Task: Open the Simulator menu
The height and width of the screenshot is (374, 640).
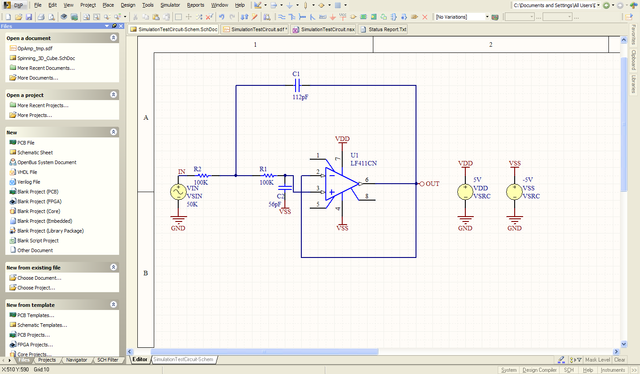Action: click(x=170, y=5)
